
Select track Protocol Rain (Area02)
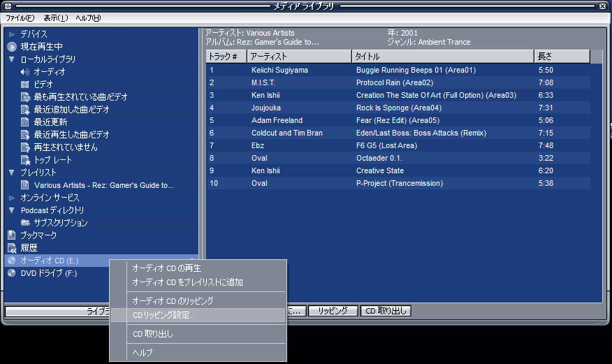pos(395,82)
